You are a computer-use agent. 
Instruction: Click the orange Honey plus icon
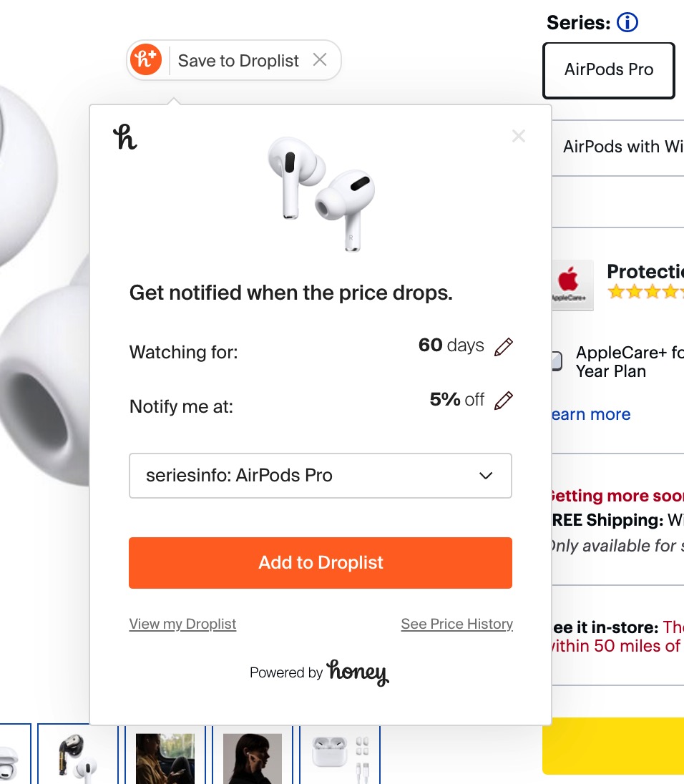(146, 60)
